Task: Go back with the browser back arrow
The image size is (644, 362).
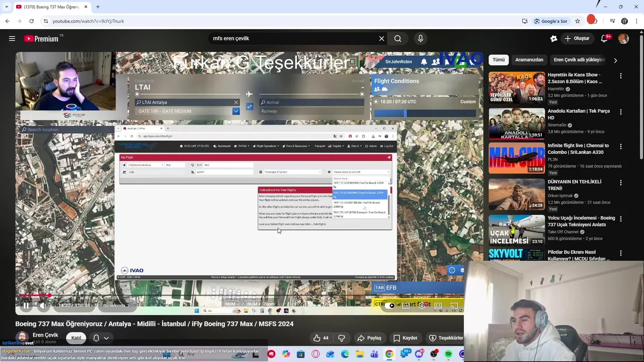Action: (7, 21)
